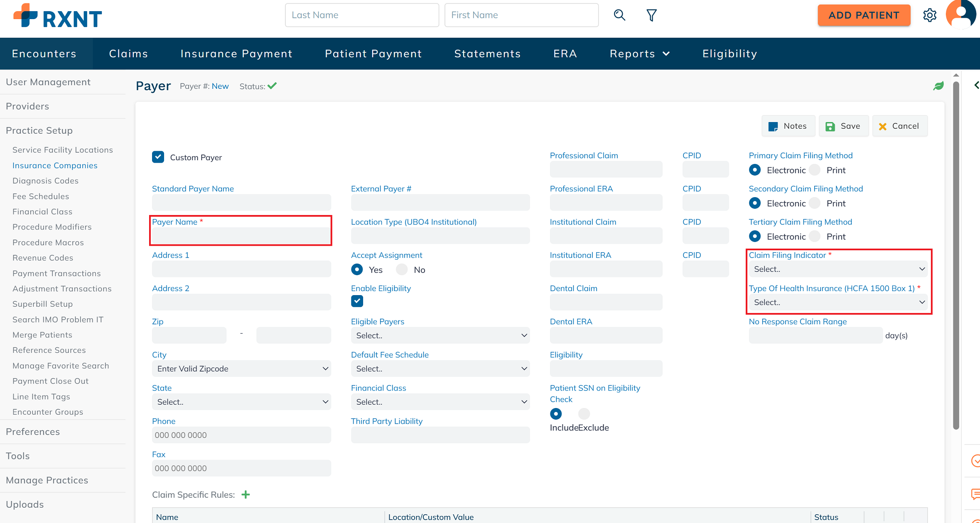980x523 pixels.
Task: Open the State dropdown
Action: 241,402
